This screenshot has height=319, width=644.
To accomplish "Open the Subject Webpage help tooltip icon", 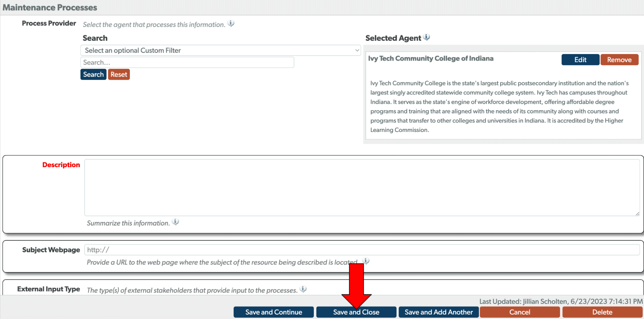I will click(x=366, y=261).
